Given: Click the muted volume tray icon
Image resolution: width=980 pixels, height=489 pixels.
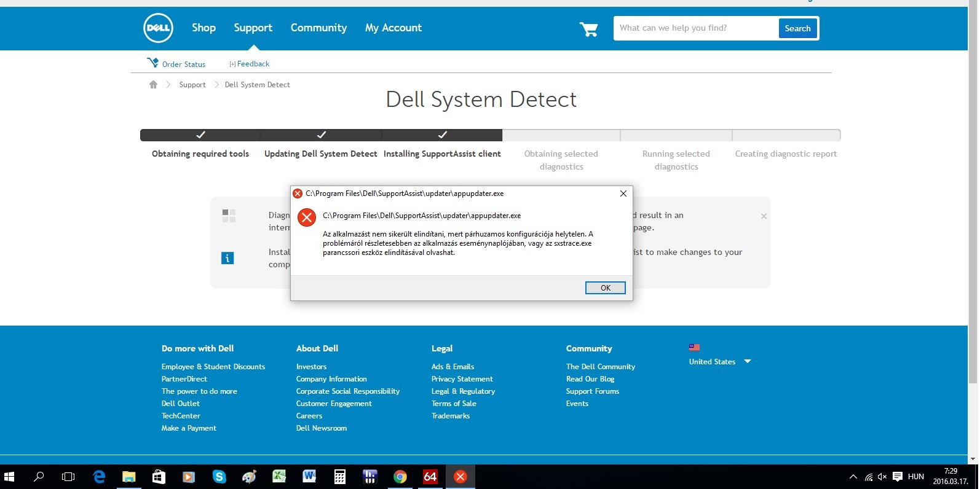Looking at the screenshot, I should click(x=882, y=477).
